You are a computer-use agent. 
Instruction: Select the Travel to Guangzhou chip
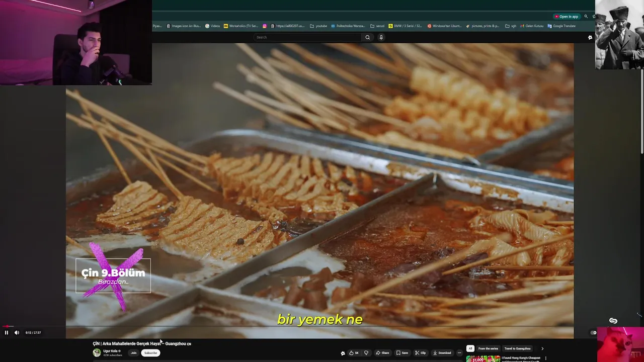517,348
